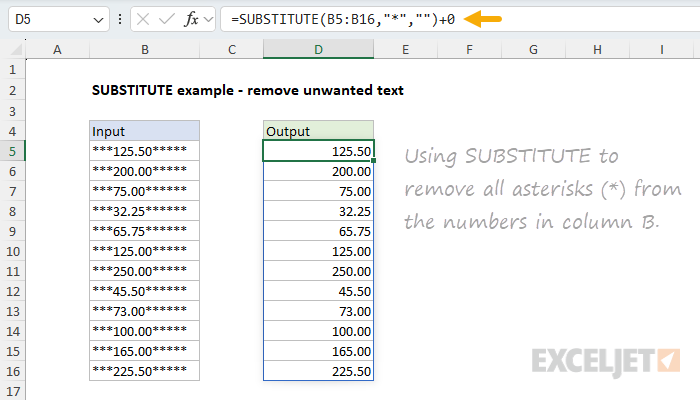The image size is (700, 400).
Task: Select row 16 header
Action: tap(12, 371)
